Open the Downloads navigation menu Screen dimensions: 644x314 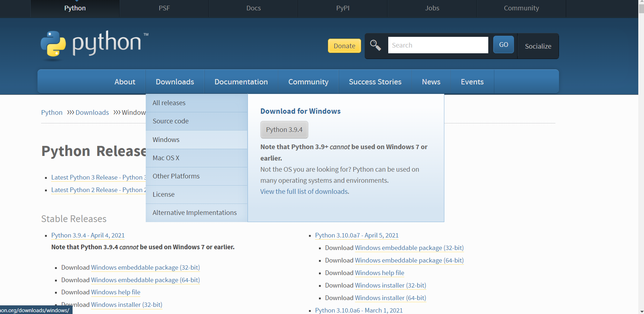(x=175, y=82)
